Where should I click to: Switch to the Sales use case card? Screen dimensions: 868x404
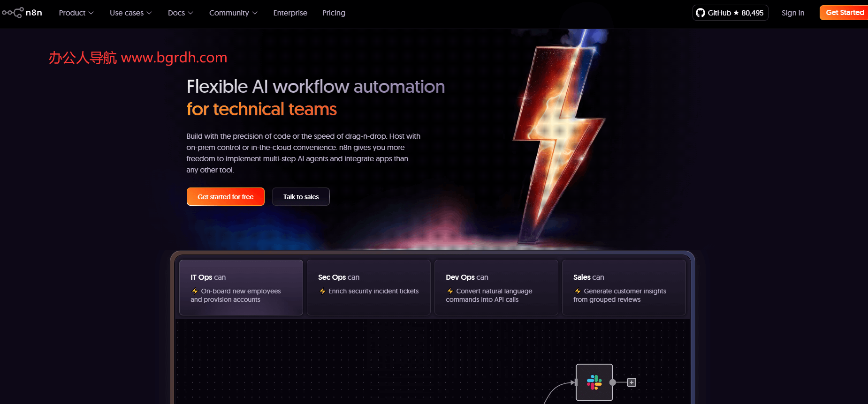point(624,287)
